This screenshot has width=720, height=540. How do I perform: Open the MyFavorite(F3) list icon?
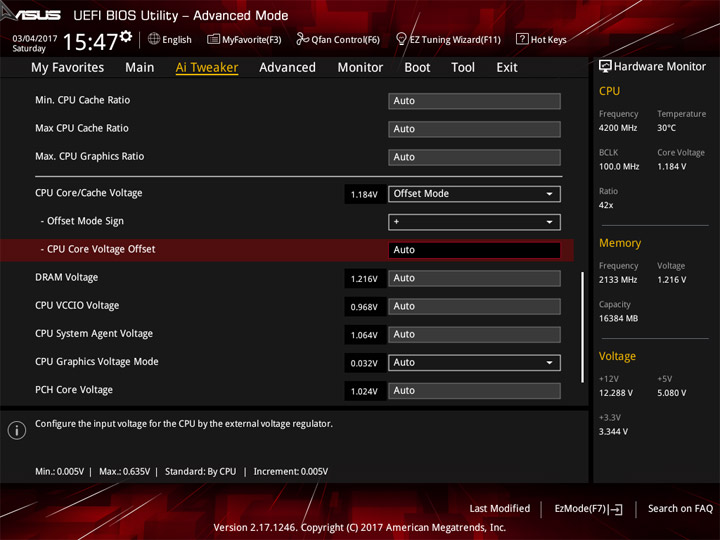(x=213, y=39)
